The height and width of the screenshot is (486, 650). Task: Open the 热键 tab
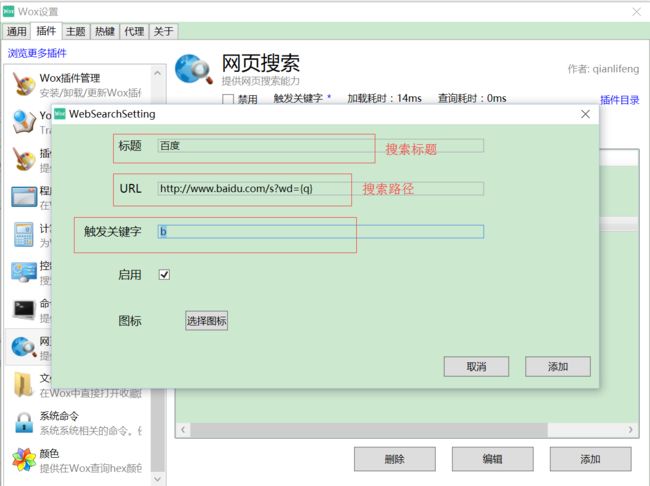105,32
